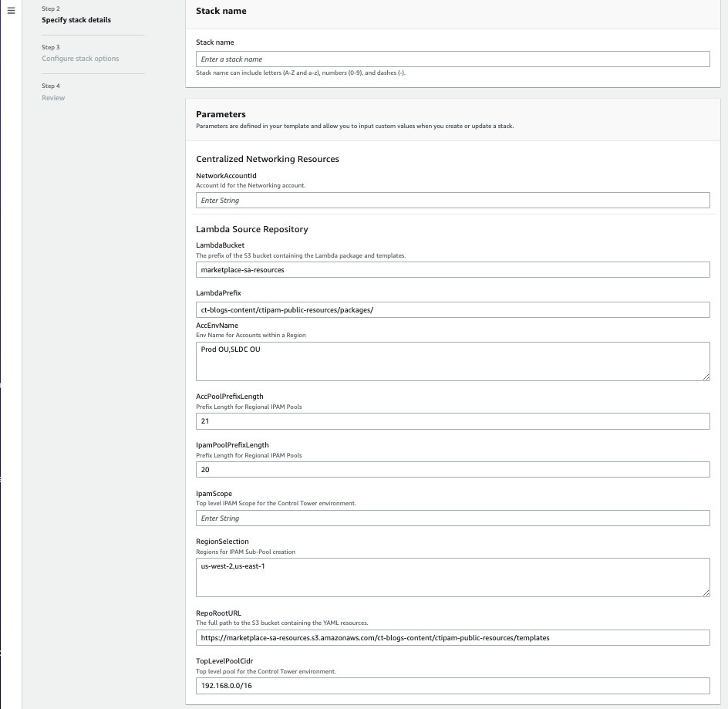Focus the AccPoolPrefixLength field showing 21
728x709 pixels.
click(x=453, y=420)
